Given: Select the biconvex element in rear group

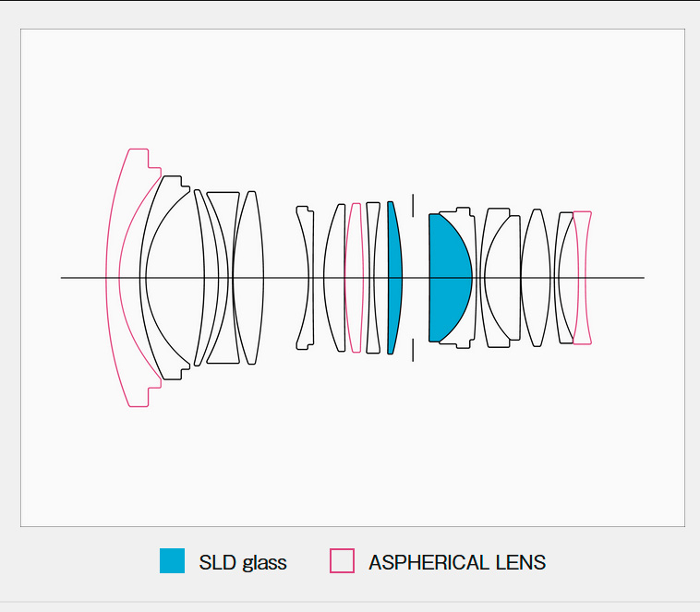Looking at the screenshot, I should (536, 278).
